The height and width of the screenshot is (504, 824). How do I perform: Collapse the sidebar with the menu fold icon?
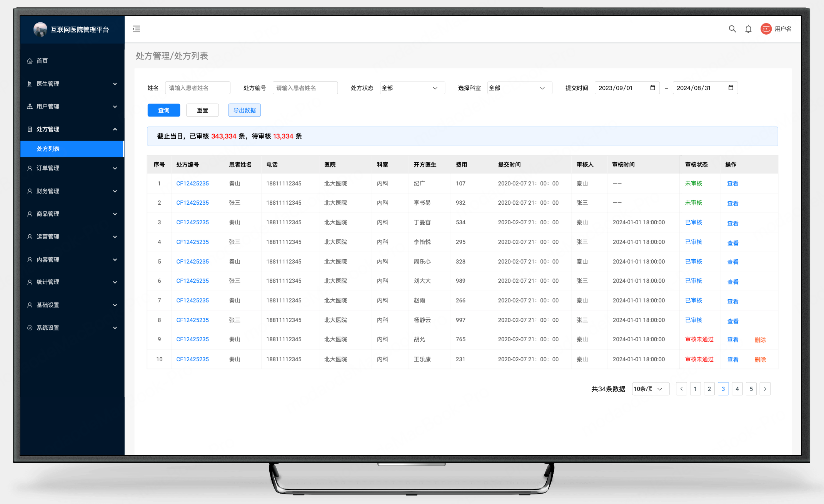pos(136,29)
